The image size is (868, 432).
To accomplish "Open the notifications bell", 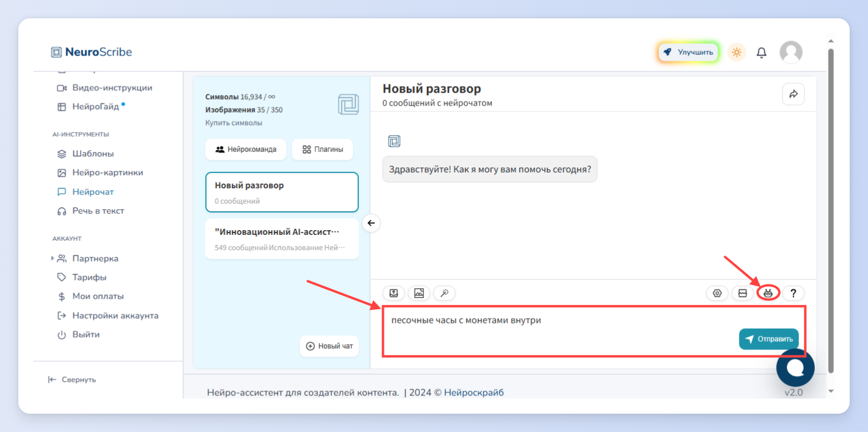I will click(x=762, y=53).
